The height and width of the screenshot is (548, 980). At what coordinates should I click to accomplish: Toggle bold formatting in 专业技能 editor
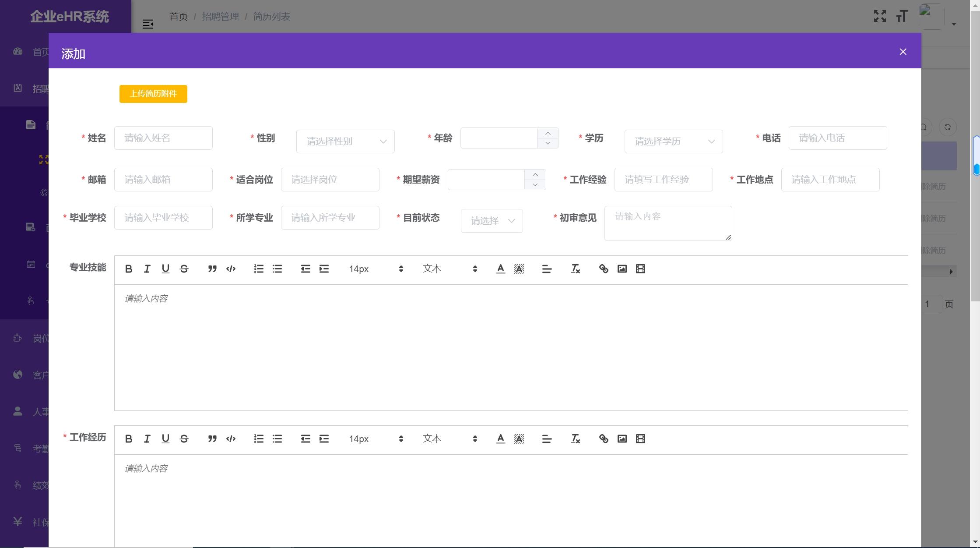coord(128,269)
